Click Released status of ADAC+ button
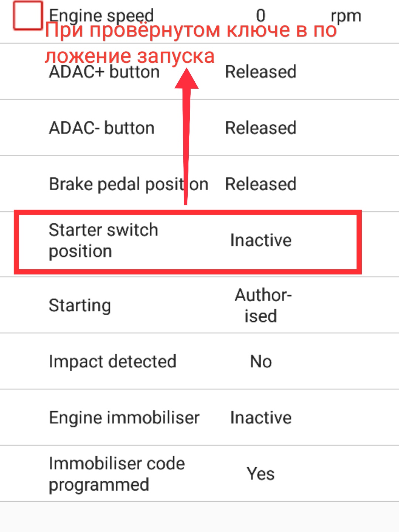 click(x=260, y=72)
